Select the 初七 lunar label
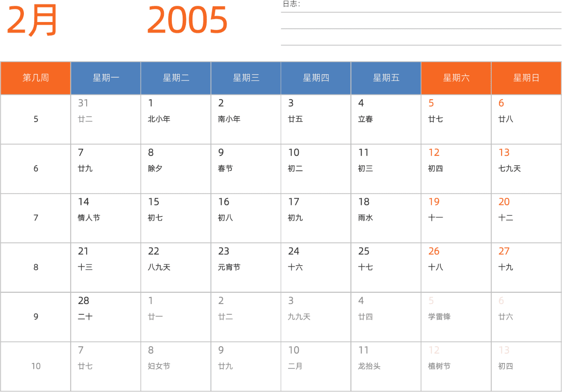 155,218
